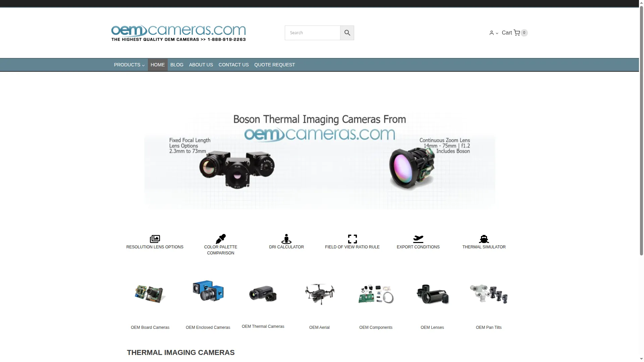Screen dimensions: 644x362
Task: Open the ABOUT US page
Action: tap(201, 65)
